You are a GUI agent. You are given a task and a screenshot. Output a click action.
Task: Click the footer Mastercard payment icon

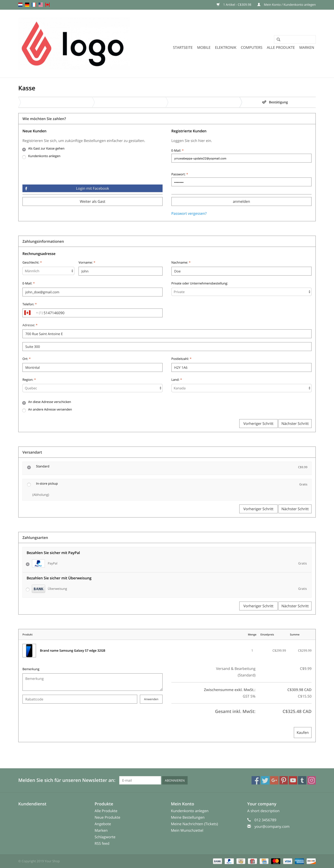[276, 861]
